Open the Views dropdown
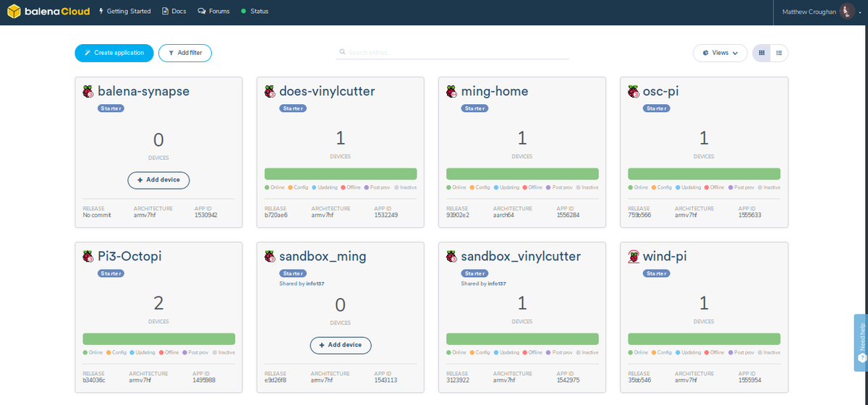Image resolution: width=868 pixels, height=405 pixels. (x=720, y=53)
